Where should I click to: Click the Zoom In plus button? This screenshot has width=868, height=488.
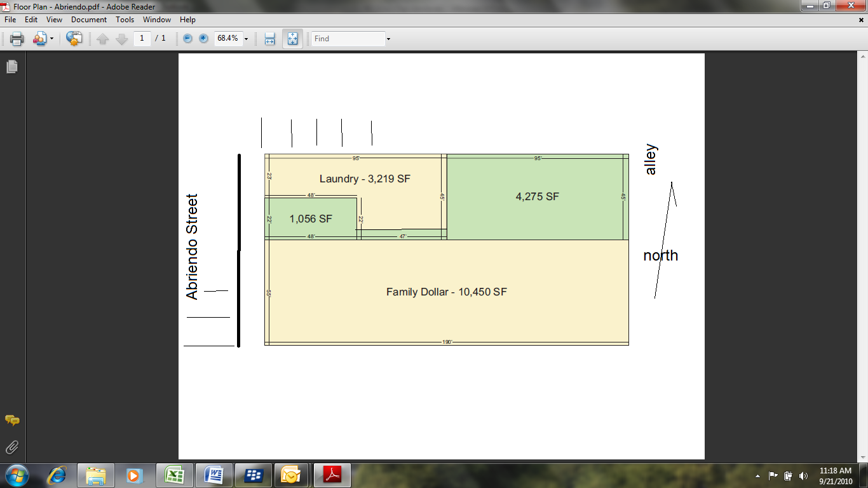[x=203, y=38]
